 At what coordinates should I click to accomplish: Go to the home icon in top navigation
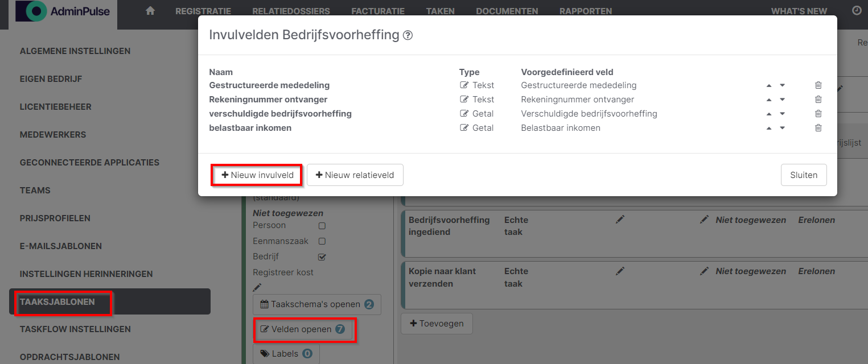tap(150, 11)
